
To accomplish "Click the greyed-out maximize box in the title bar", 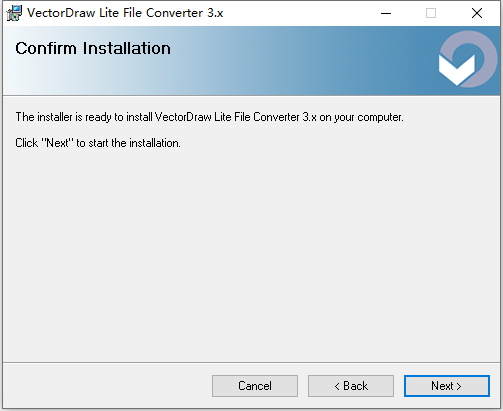I will [x=431, y=13].
